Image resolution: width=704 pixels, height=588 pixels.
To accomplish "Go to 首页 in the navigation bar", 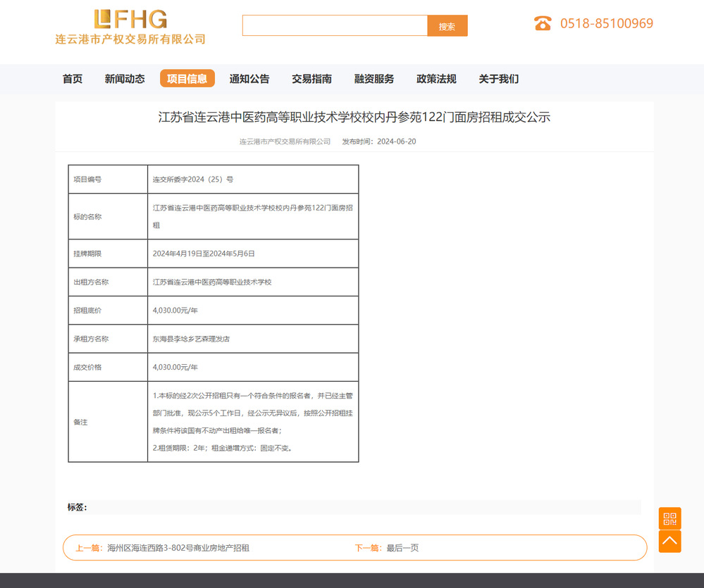I will [x=73, y=79].
